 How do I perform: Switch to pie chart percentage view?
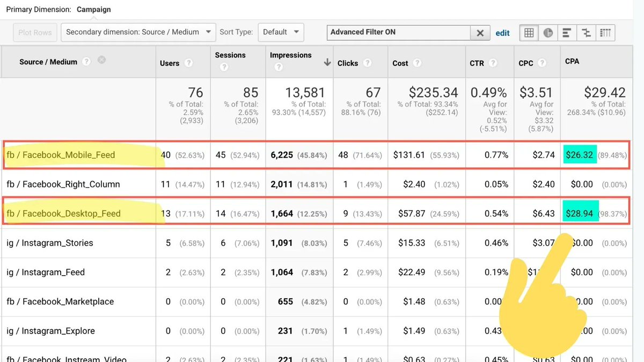pos(548,33)
